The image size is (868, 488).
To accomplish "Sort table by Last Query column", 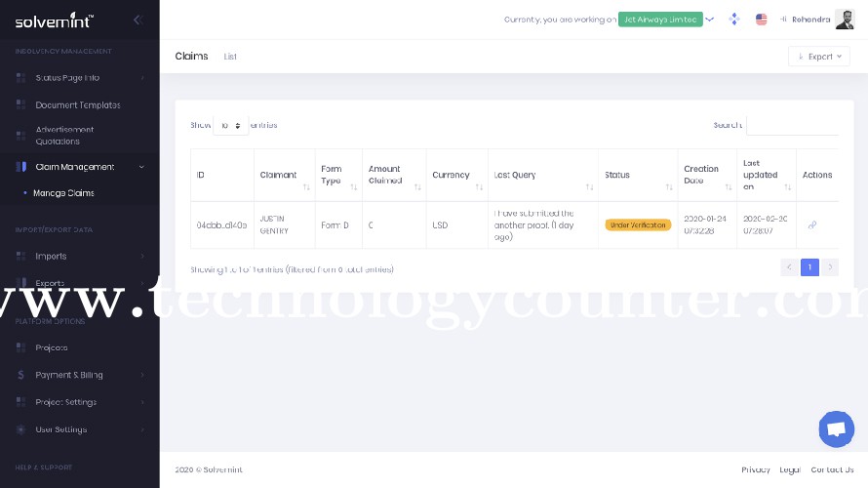I will 543,175.
